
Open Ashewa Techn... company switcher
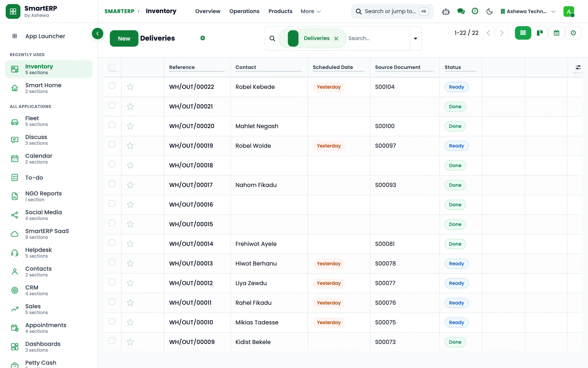coord(528,11)
